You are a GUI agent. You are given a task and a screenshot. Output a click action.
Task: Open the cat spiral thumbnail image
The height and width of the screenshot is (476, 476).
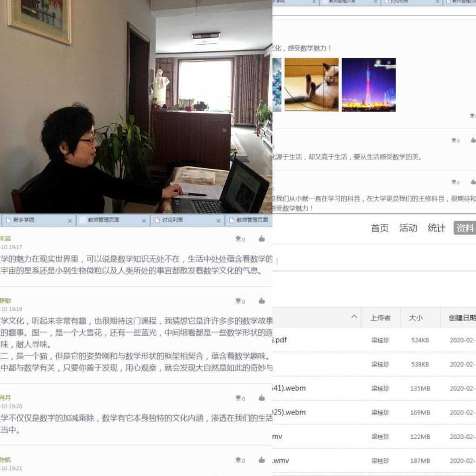(311, 85)
